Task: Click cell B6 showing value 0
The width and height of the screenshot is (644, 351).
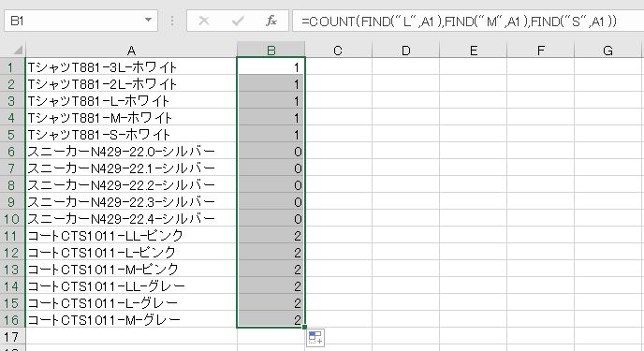Action: 271,151
